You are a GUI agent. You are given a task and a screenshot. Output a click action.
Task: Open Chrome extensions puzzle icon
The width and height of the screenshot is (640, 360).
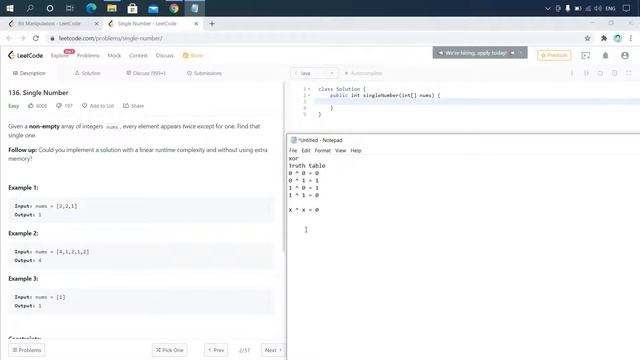point(604,38)
